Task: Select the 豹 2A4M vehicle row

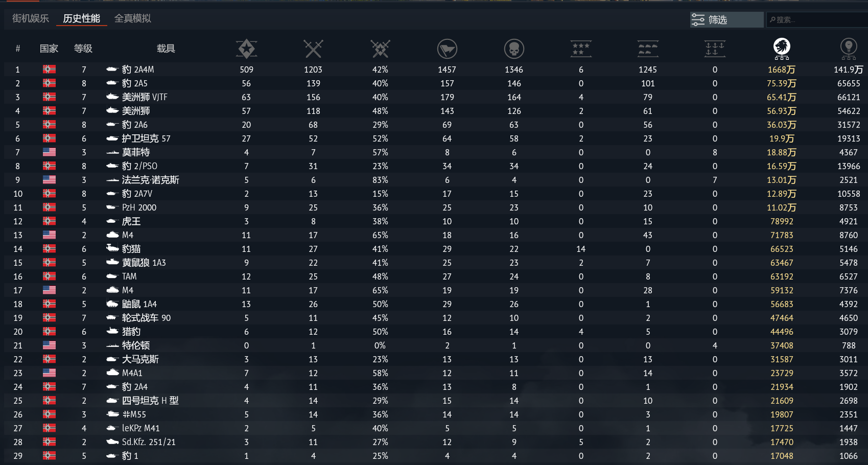Action: click(x=434, y=69)
